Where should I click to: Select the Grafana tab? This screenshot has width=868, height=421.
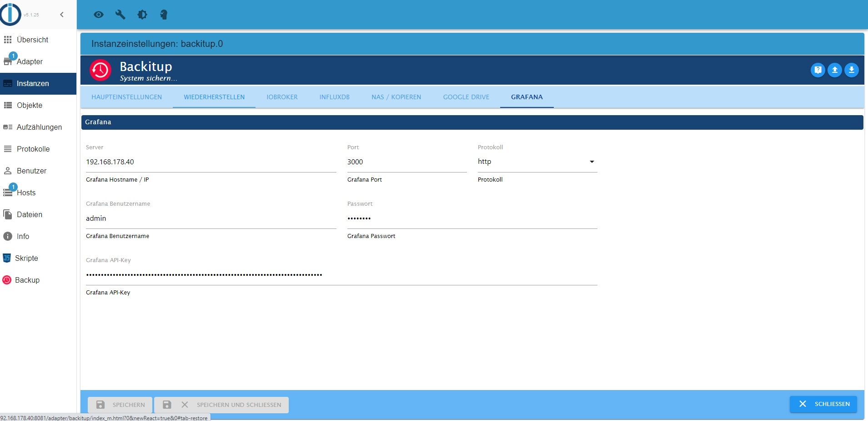point(527,97)
